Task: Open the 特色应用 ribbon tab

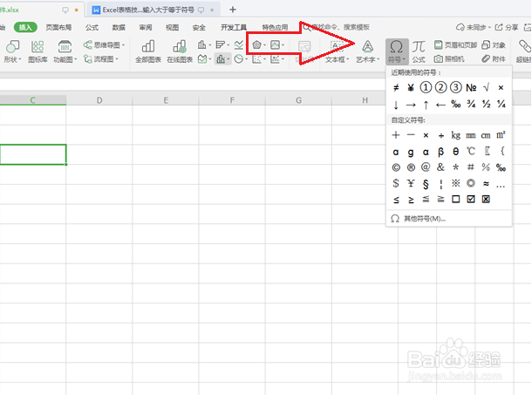Action: [275, 28]
